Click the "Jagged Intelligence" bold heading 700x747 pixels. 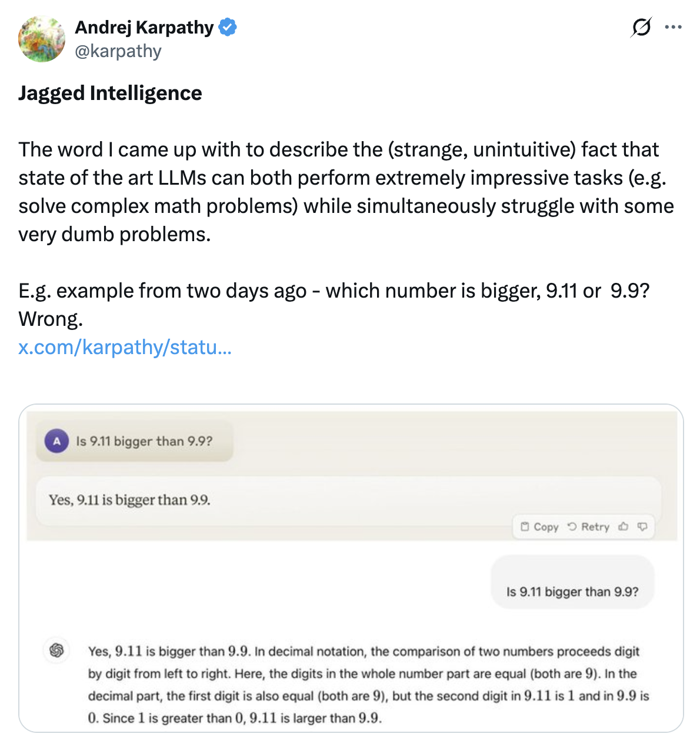pos(110,93)
